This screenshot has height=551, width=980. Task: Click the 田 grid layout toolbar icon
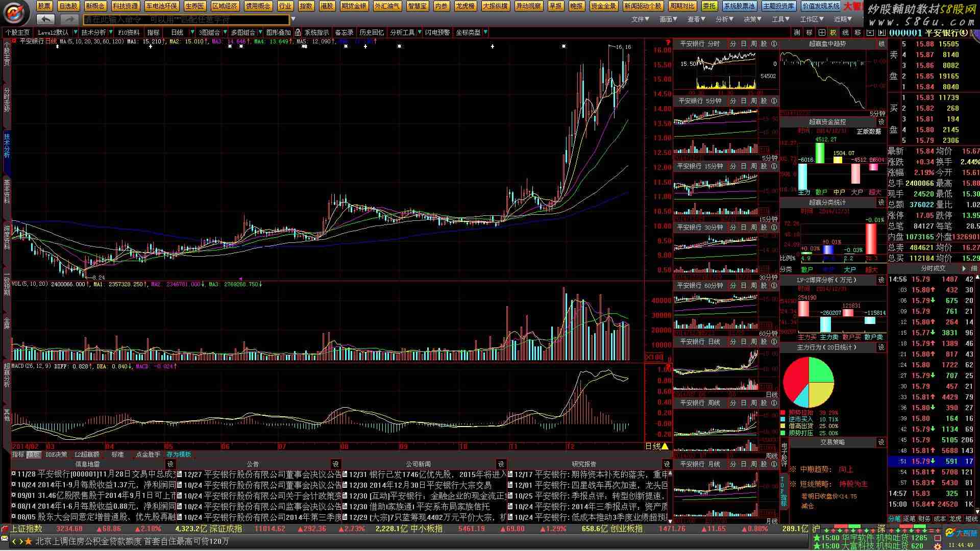point(822,32)
